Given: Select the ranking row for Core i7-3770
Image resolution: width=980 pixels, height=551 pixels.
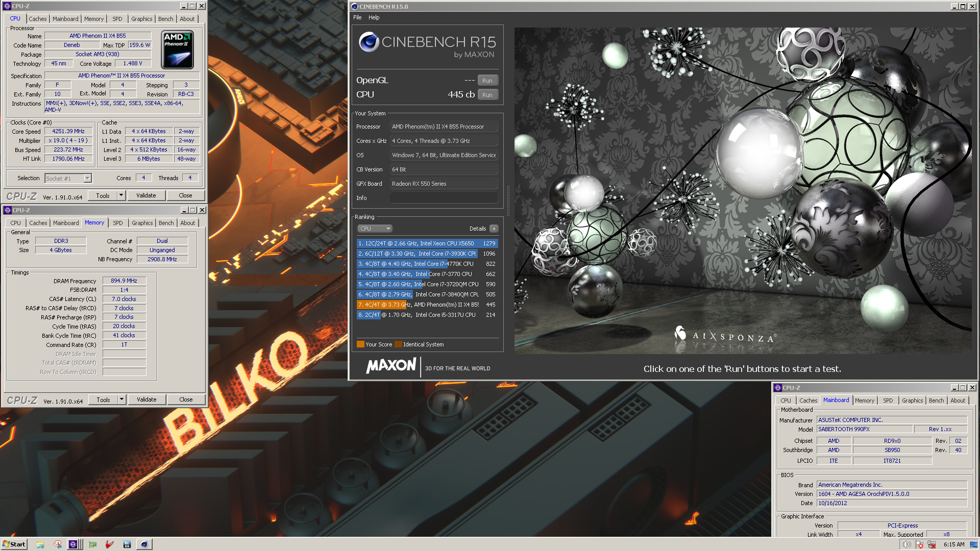Looking at the screenshot, I should pos(427,274).
